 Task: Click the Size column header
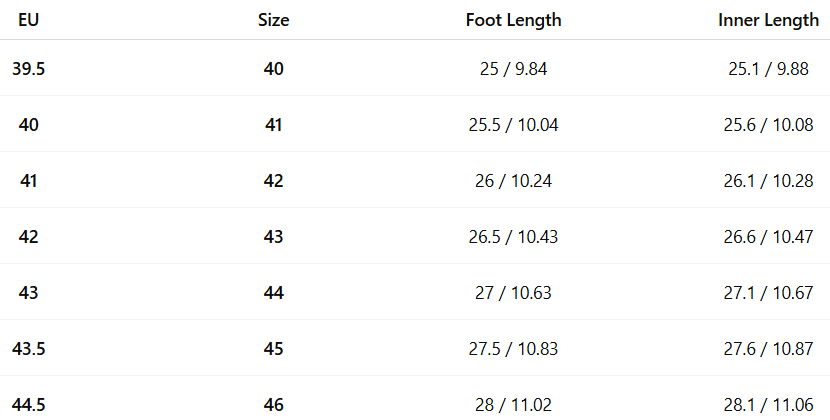(273, 20)
